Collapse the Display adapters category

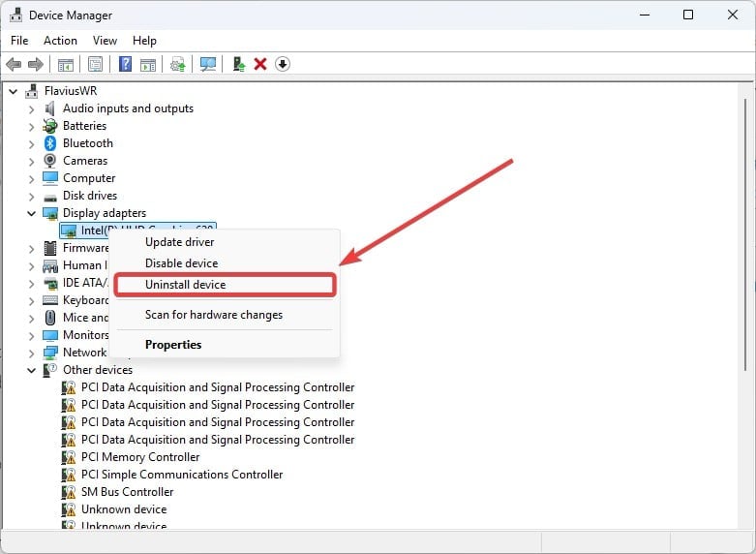click(x=32, y=213)
